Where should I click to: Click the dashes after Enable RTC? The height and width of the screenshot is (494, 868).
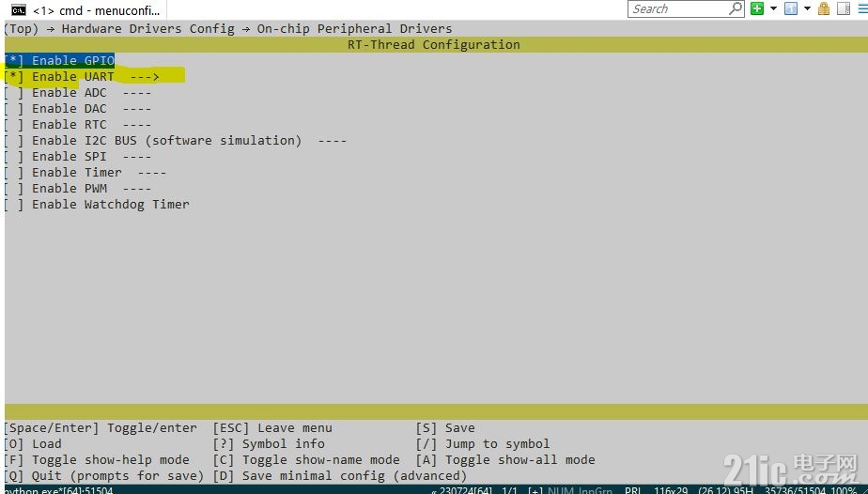(137, 125)
